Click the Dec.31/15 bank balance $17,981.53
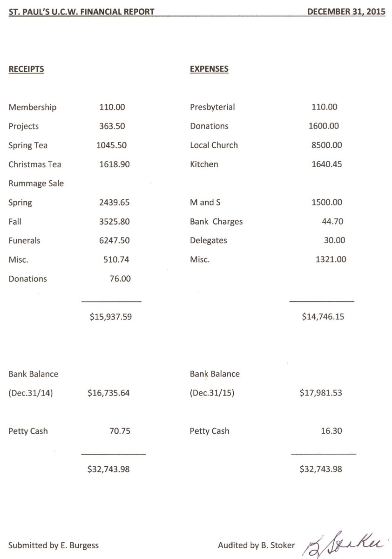Screen dimensions: 392x559 [x=321, y=393]
